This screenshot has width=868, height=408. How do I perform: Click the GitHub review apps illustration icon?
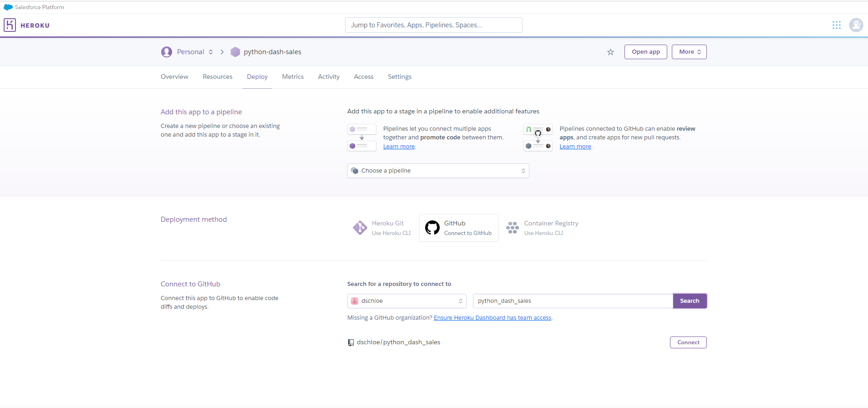(x=538, y=138)
